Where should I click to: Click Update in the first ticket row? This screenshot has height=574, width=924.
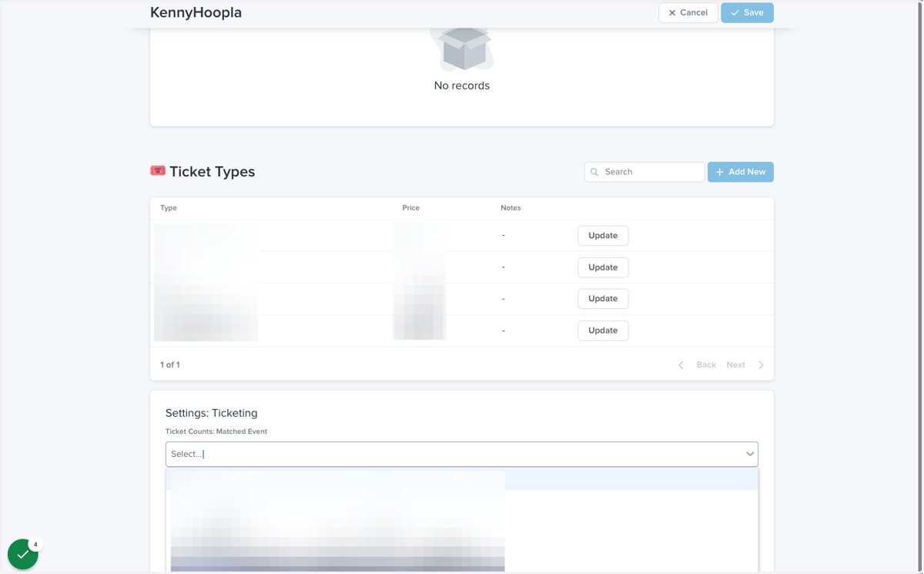point(603,236)
